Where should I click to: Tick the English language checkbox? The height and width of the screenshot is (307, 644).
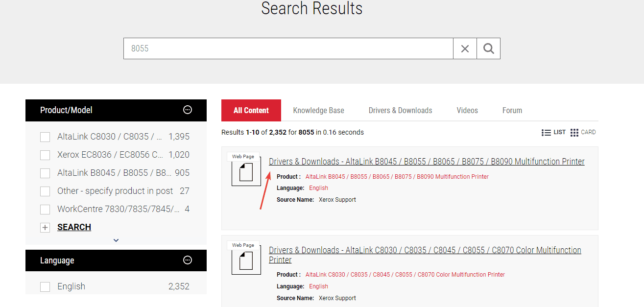pyautogui.click(x=45, y=287)
